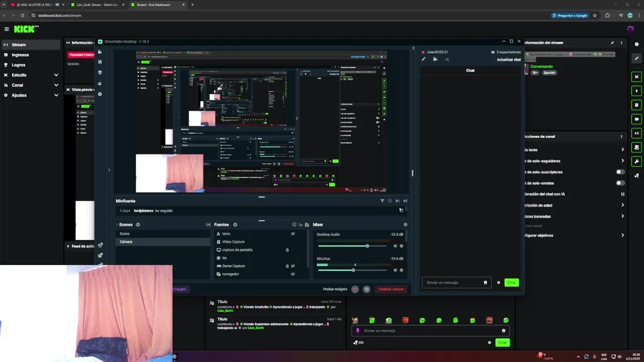Open Información del stream three-dot menu

[621, 43]
